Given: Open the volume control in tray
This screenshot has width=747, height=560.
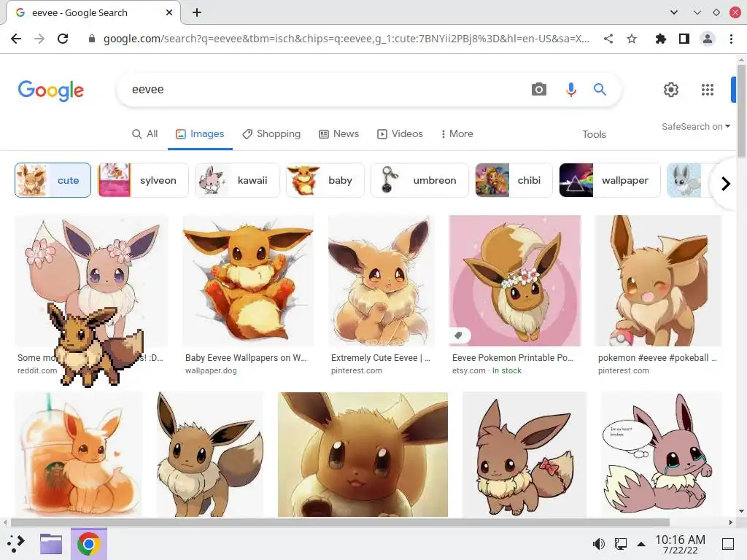Looking at the screenshot, I should [x=598, y=544].
